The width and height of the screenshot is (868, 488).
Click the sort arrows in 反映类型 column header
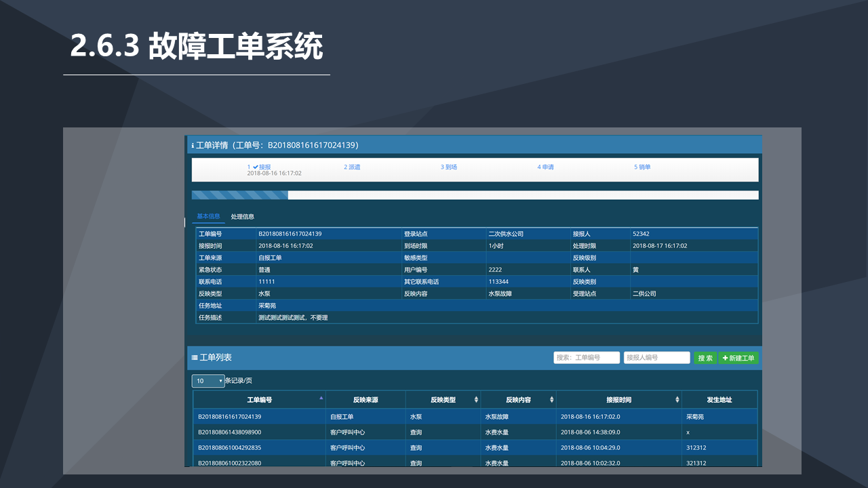(476, 400)
